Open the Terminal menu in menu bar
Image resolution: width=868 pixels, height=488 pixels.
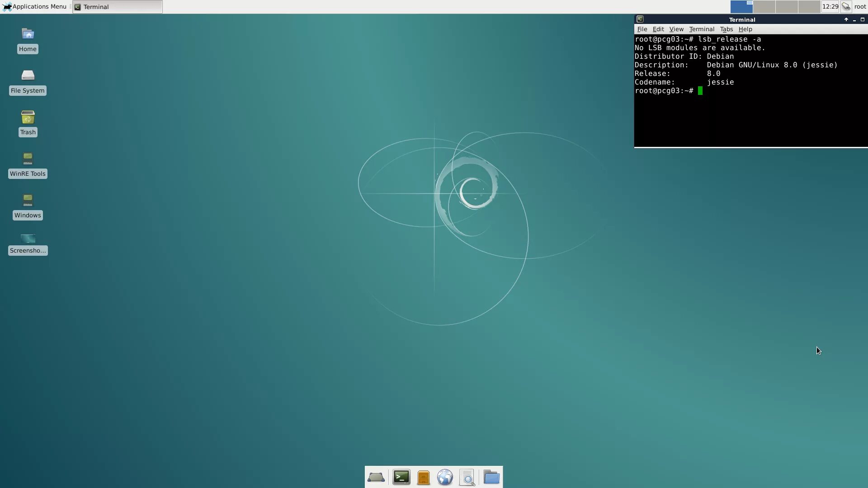(702, 29)
